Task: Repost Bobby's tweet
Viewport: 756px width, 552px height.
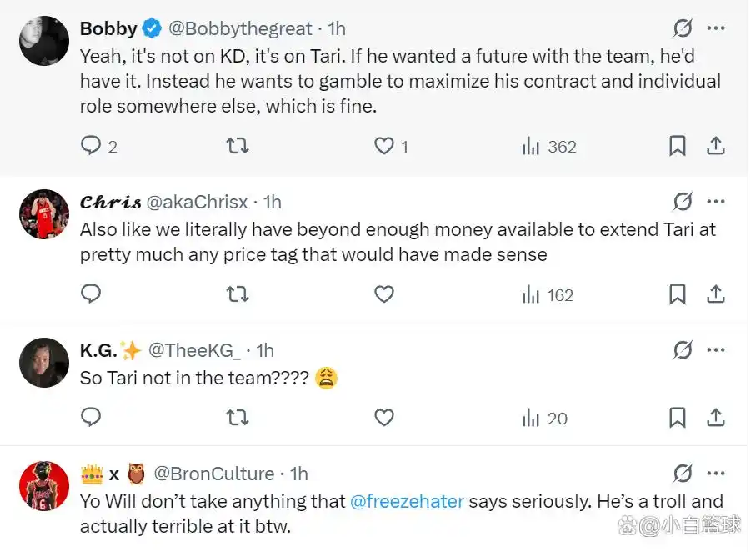Action: coord(238,146)
